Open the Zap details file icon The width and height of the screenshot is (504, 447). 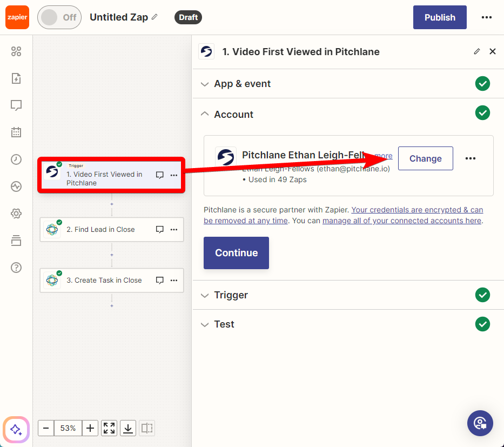pyautogui.click(x=16, y=78)
